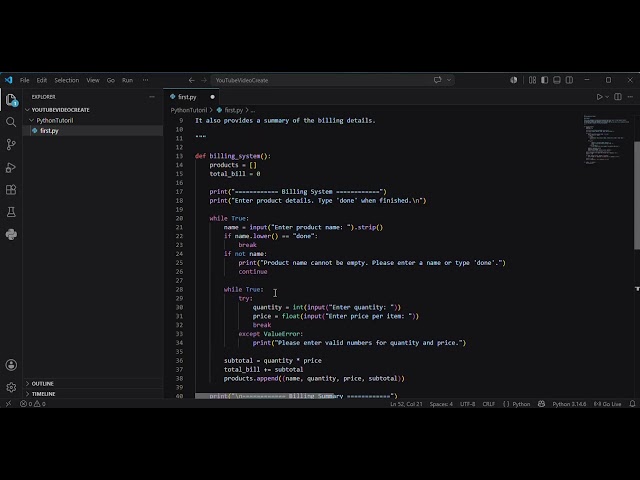Click the YouTubeVideoCreate command center search box

pos(332,80)
